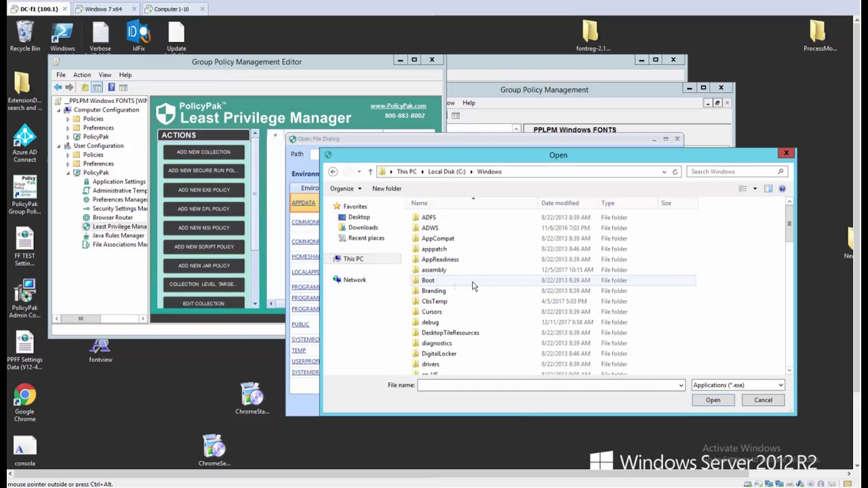The width and height of the screenshot is (868, 488).
Task: Open the Organize dropdown menu
Action: point(346,188)
